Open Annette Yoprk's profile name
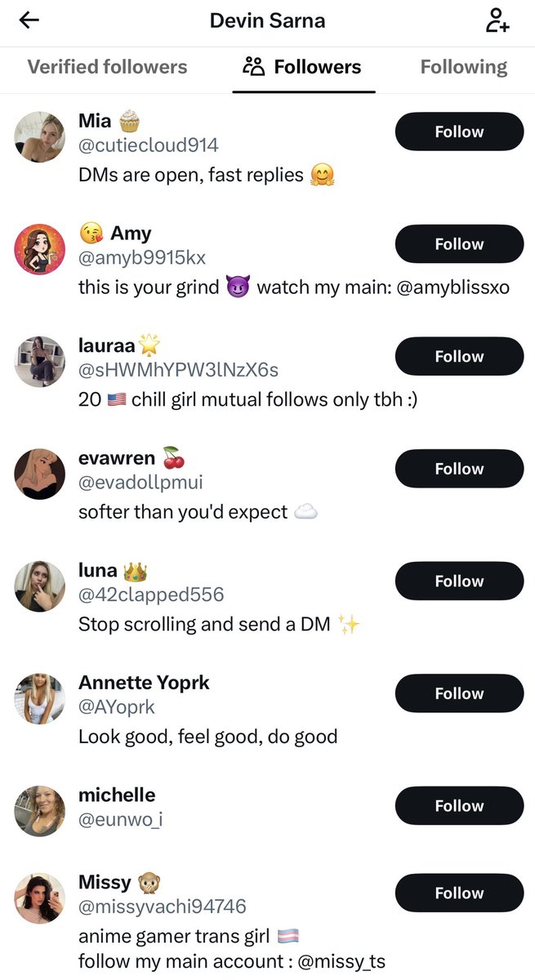The height and width of the screenshot is (980, 535). (144, 683)
